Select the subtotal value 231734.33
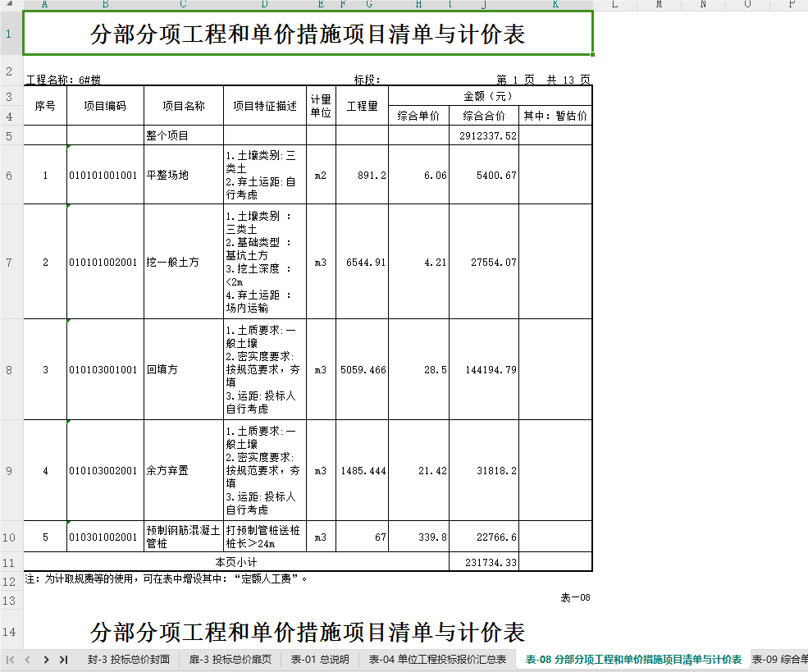This screenshot has width=808, height=672. coord(484,562)
